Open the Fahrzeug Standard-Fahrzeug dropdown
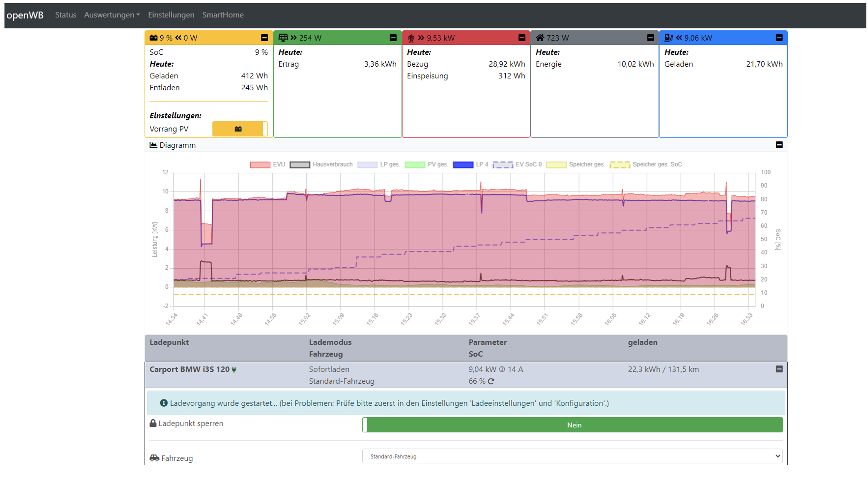868x481 pixels. point(572,456)
